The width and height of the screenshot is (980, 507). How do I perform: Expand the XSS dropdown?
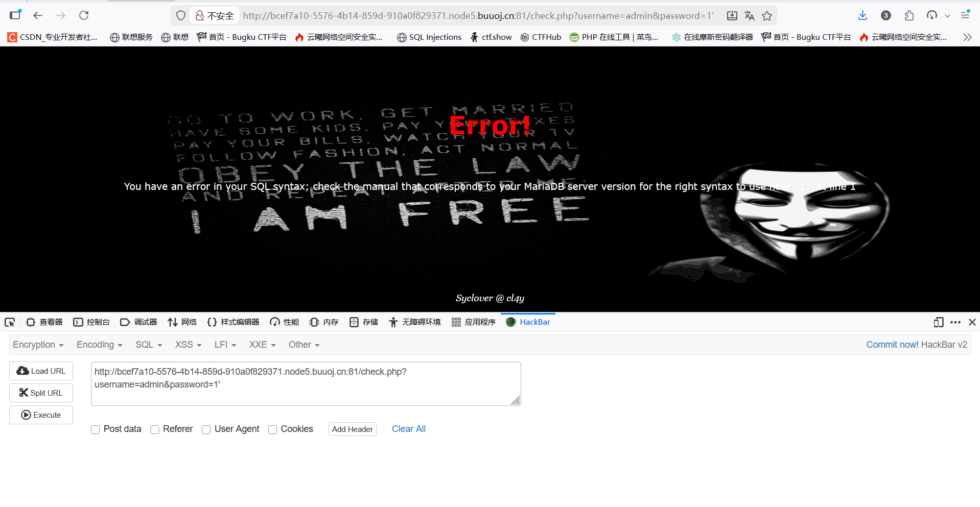(188, 345)
